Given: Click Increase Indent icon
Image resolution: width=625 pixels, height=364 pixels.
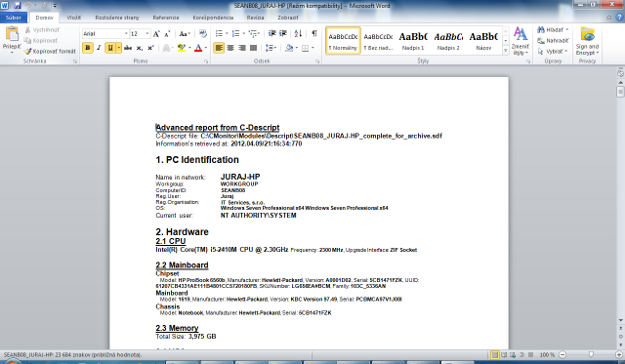Looking at the screenshot, I should (x=283, y=34).
